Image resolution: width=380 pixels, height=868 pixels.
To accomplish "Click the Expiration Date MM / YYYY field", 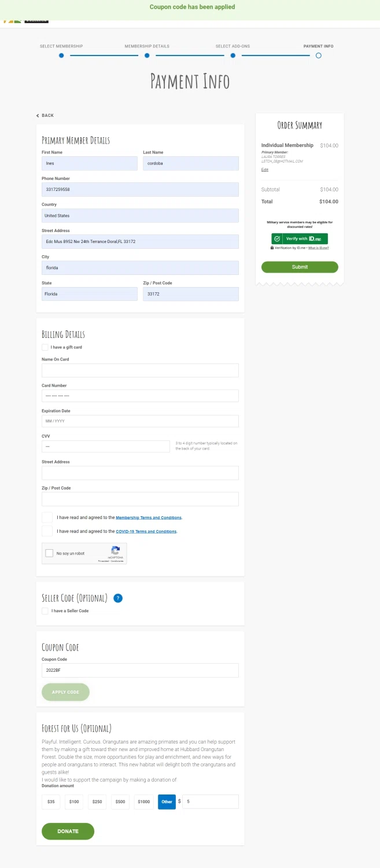I will (x=140, y=421).
